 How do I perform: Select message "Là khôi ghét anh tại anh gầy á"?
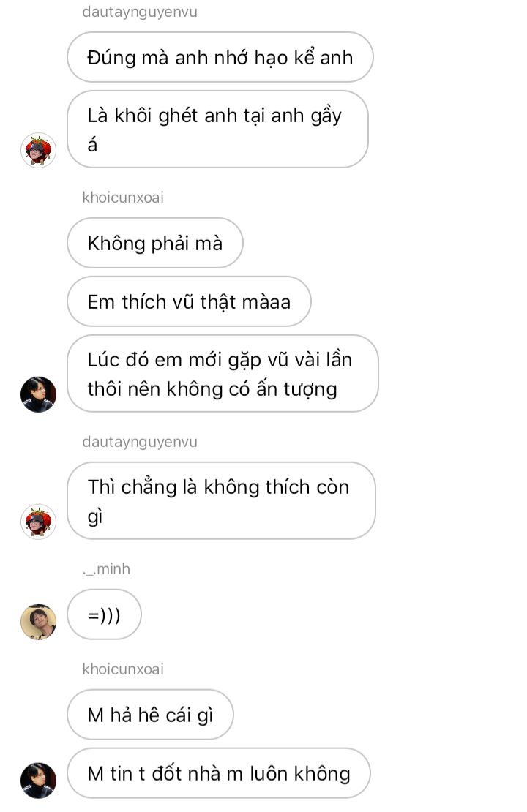click(x=217, y=129)
